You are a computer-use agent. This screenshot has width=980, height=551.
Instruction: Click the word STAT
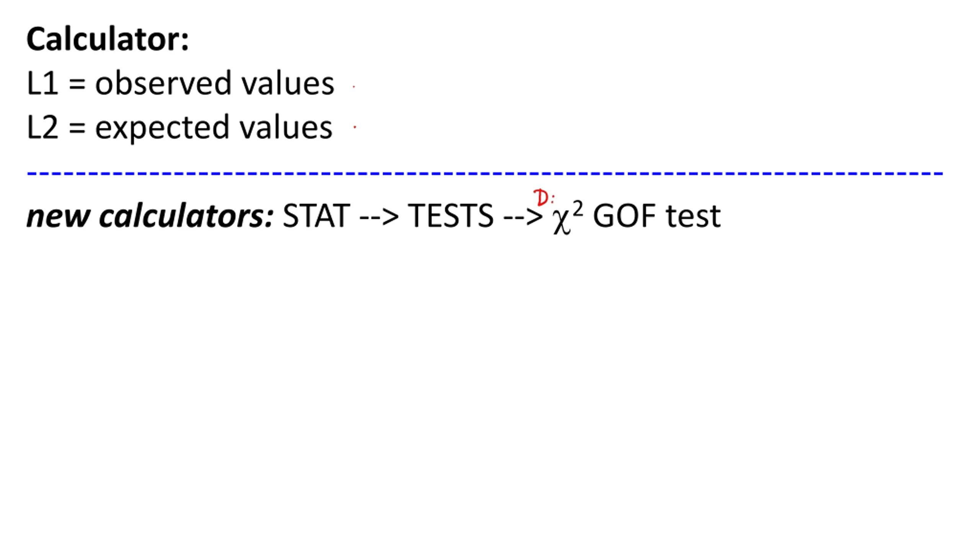click(316, 216)
